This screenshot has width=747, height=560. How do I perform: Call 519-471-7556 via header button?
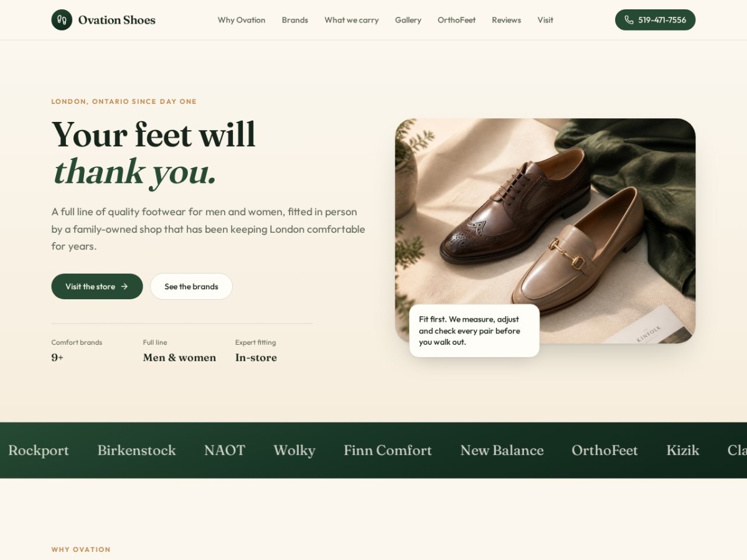coord(655,20)
